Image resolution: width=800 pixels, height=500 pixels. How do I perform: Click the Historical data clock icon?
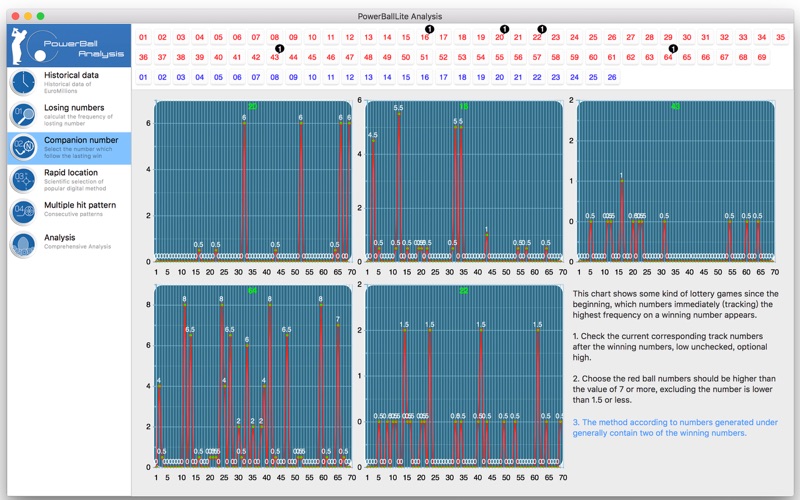pyautogui.click(x=23, y=83)
